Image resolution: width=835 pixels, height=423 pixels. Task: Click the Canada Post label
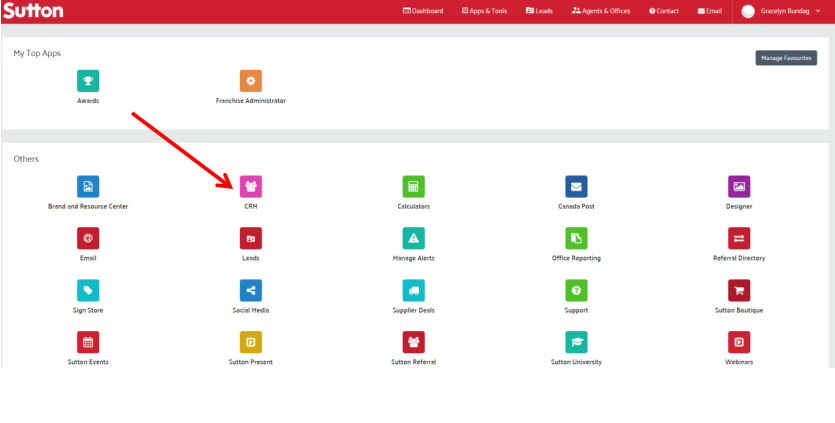576,206
